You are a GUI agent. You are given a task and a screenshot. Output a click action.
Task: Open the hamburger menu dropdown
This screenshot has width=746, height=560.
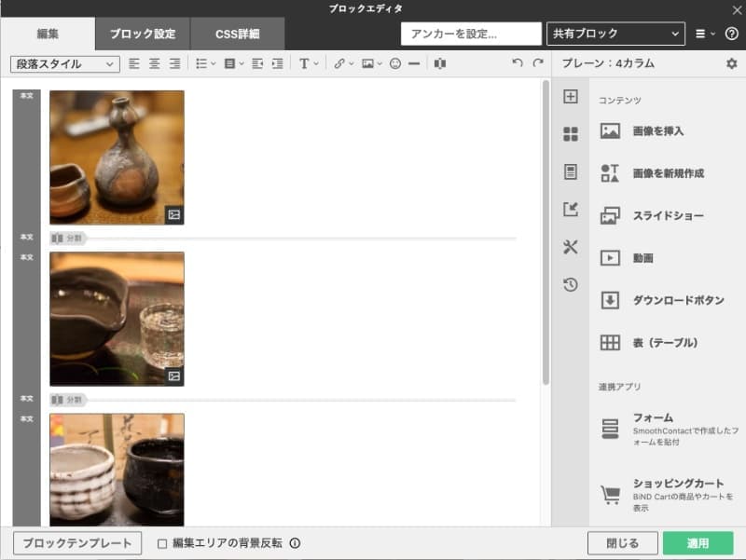click(x=705, y=34)
